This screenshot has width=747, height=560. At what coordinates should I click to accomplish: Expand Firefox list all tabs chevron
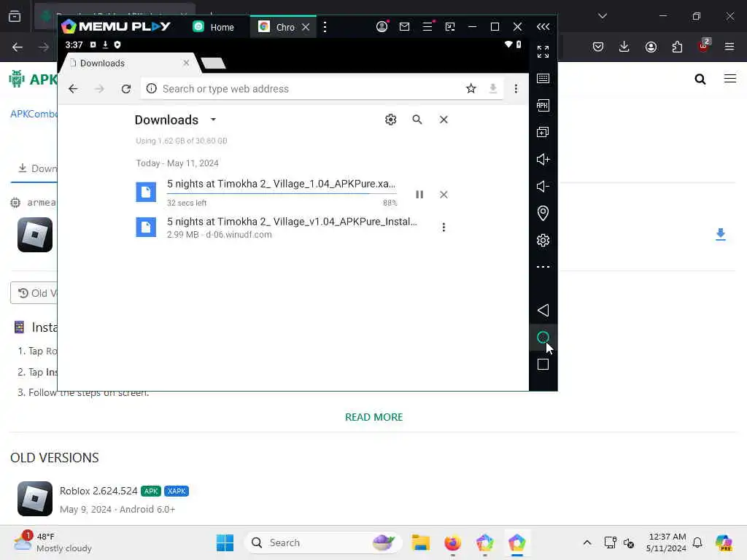[602, 16]
